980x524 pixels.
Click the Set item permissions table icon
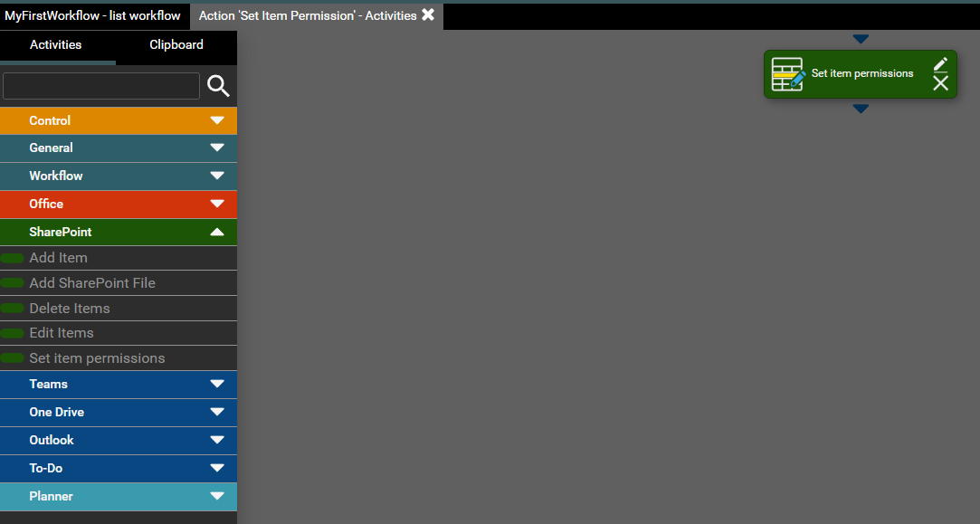(787, 74)
